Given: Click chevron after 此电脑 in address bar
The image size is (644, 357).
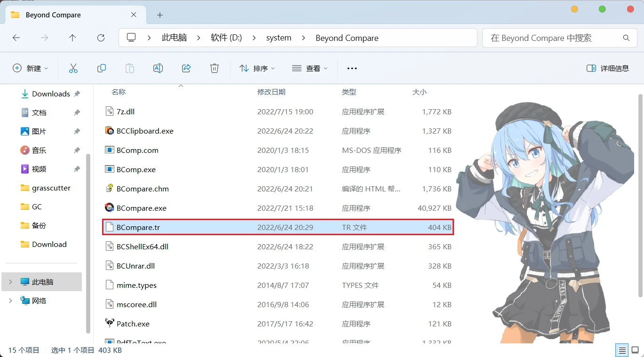Looking at the screenshot, I should click(199, 38).
